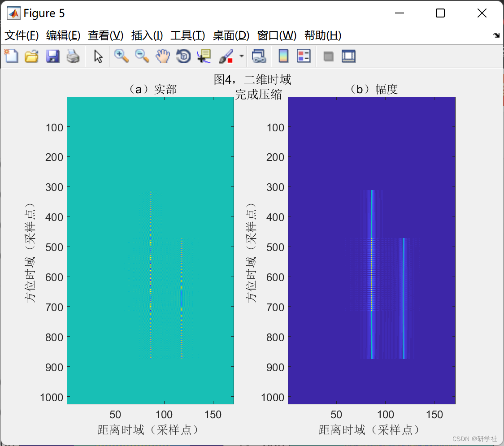Image resolution: width=504 pixels, height=446 pixels.
Task: Select the Pan tool
Action: [163, 56]
